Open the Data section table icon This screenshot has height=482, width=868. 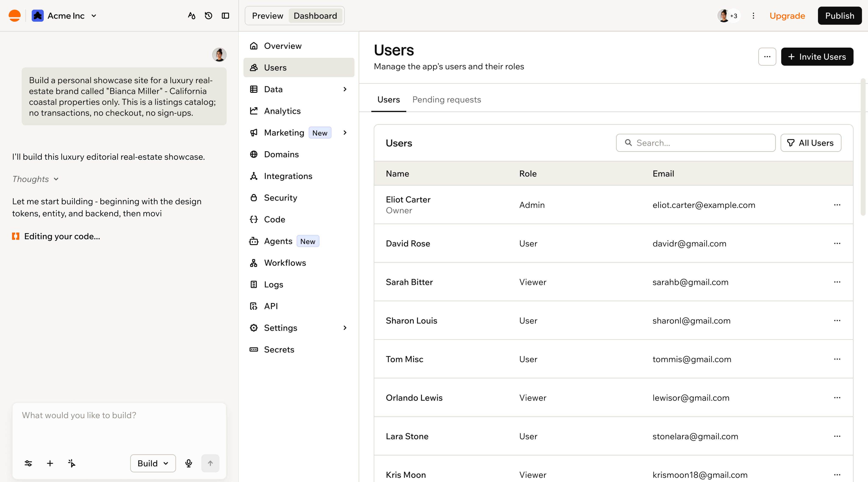254,89
